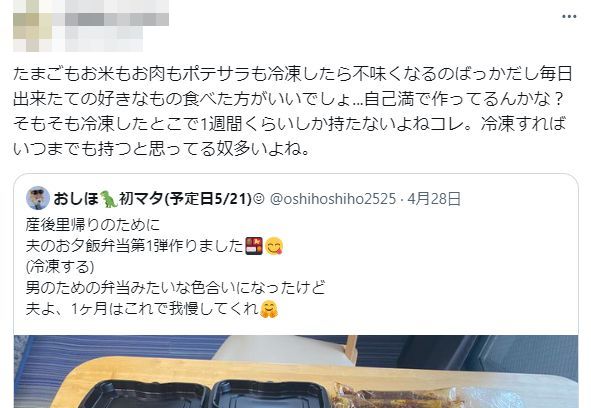Open the blurred author display name
This screenshot has height=408, width=591.
[117, 19]
